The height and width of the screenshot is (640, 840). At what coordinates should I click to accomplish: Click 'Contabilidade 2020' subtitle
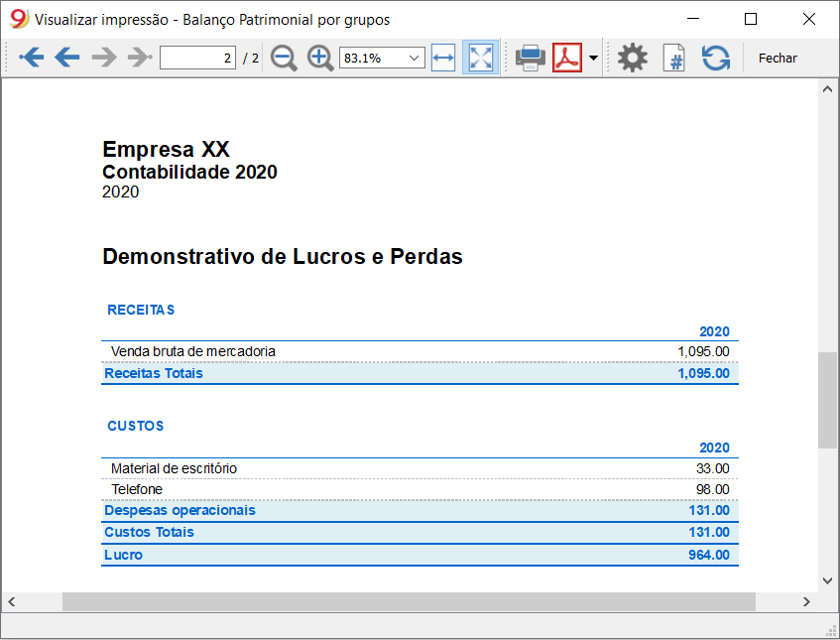(189, 172)
